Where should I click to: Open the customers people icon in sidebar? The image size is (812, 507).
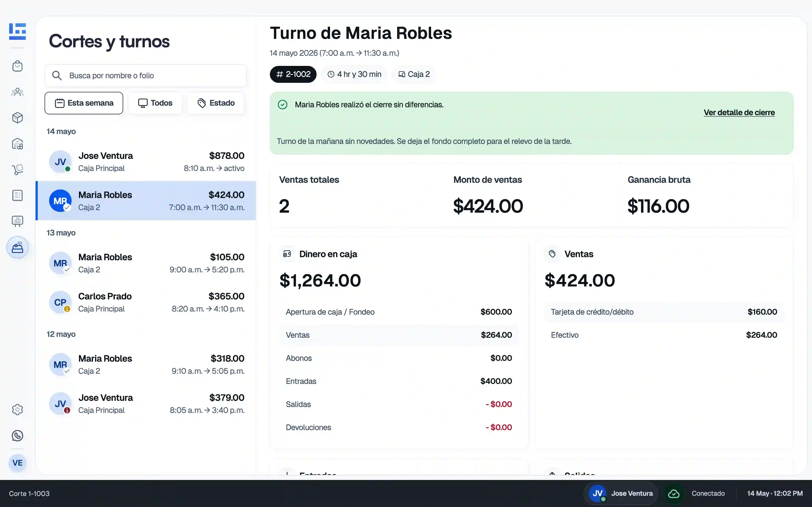pos(17,92)
